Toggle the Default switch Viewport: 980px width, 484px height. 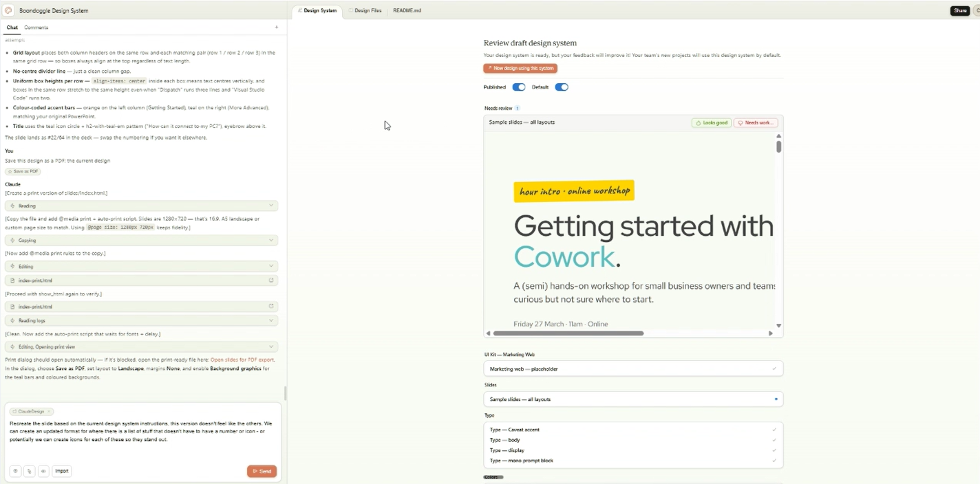(x=562, y=87)
